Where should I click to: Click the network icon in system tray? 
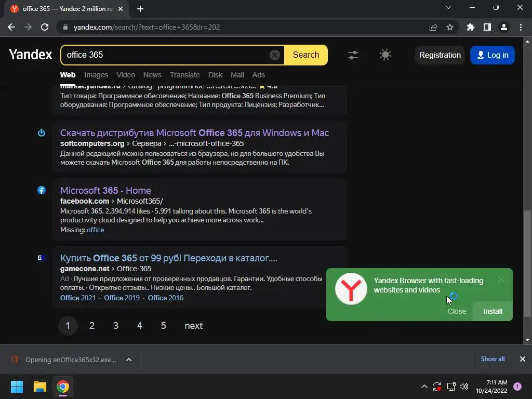coord(451,387)
